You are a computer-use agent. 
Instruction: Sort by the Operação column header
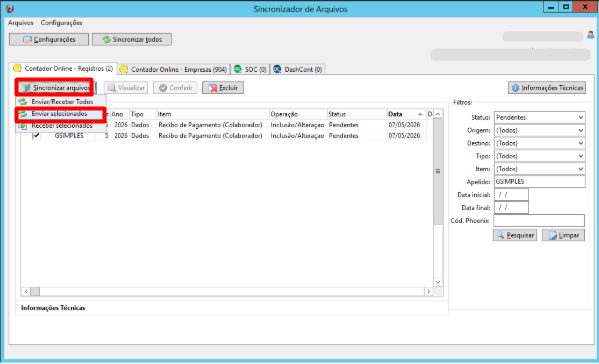(298, 114)
